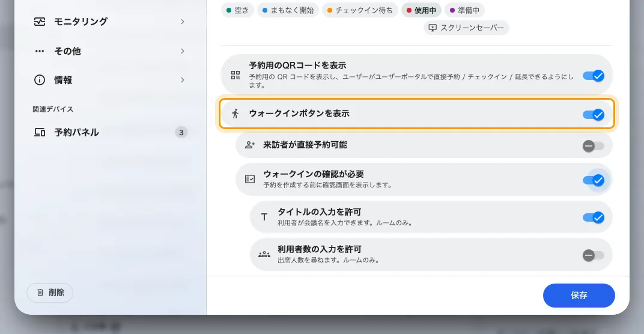Click the T icon for タイトルの入力を許可
Screen dimensions: 644x334
264,217
